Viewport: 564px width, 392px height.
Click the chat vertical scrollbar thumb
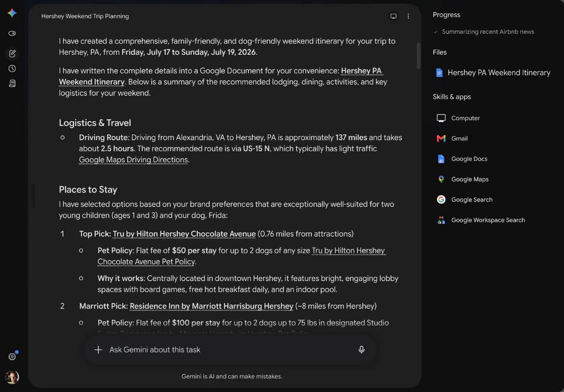coord(418,56)
